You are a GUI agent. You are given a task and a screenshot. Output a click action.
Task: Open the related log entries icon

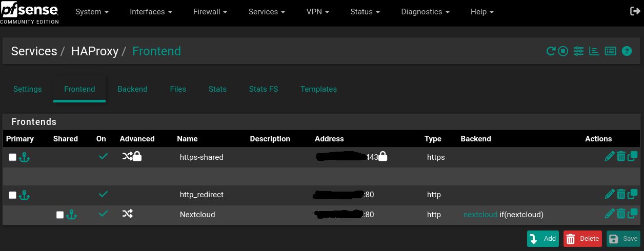point(610,51)
